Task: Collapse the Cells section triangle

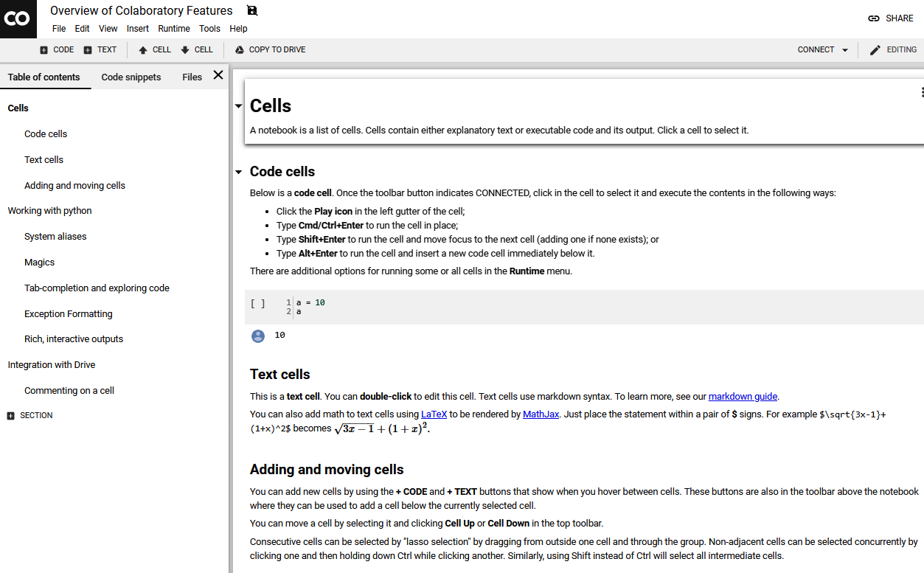Action: pos(238,106)
